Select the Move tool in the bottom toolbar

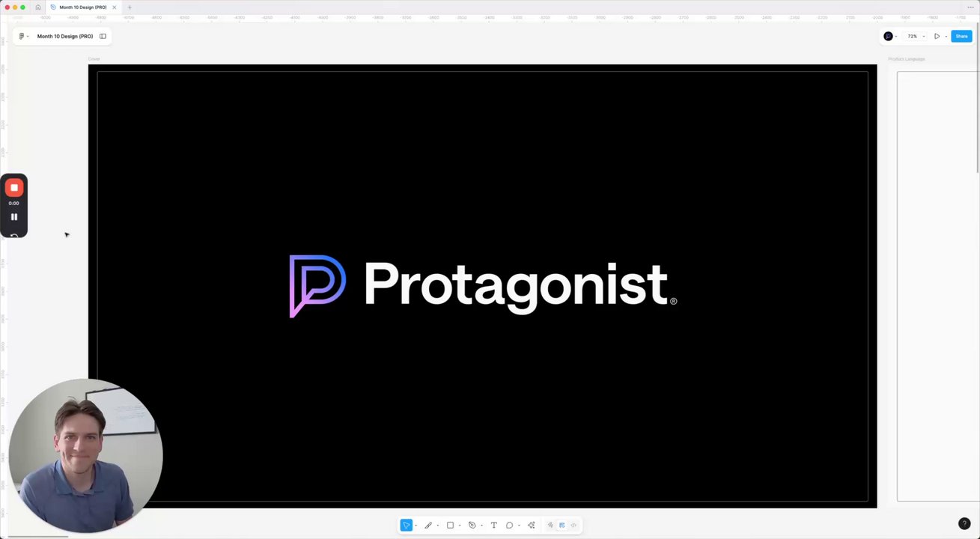pos(406,526)
